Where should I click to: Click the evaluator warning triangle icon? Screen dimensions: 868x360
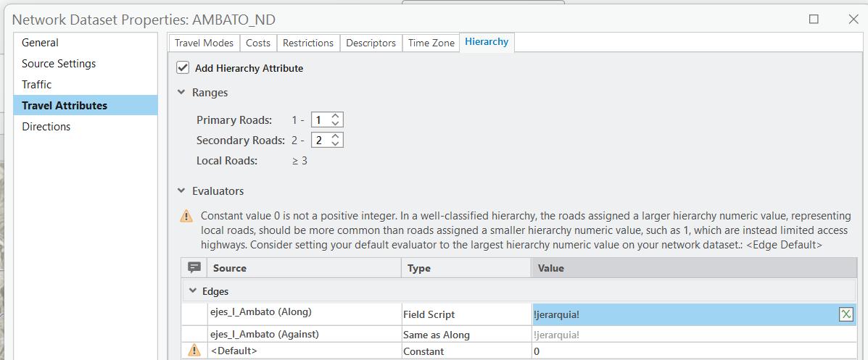pos(186,217)
